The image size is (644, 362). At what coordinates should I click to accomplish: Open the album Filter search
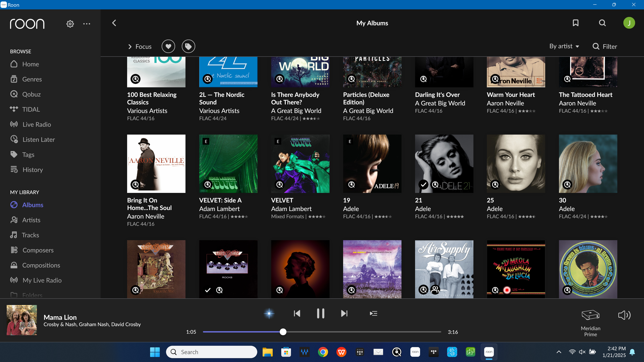pos(605,46)
